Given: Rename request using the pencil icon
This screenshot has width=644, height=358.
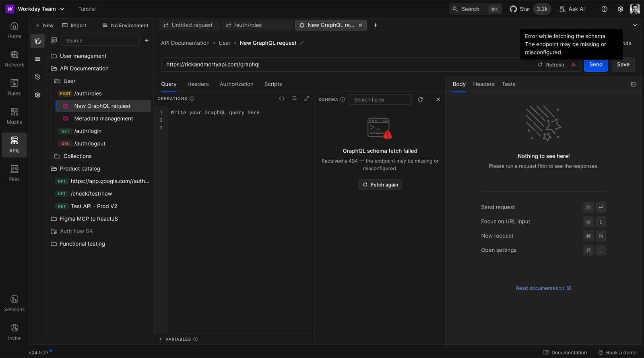Looking at the screenshot, I should 301,43.
